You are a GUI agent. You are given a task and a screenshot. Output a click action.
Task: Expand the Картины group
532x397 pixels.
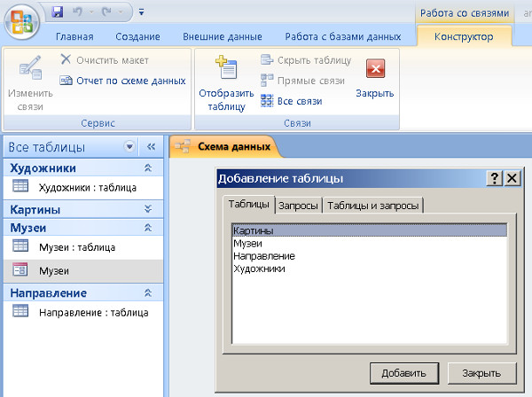coord(148,210)
